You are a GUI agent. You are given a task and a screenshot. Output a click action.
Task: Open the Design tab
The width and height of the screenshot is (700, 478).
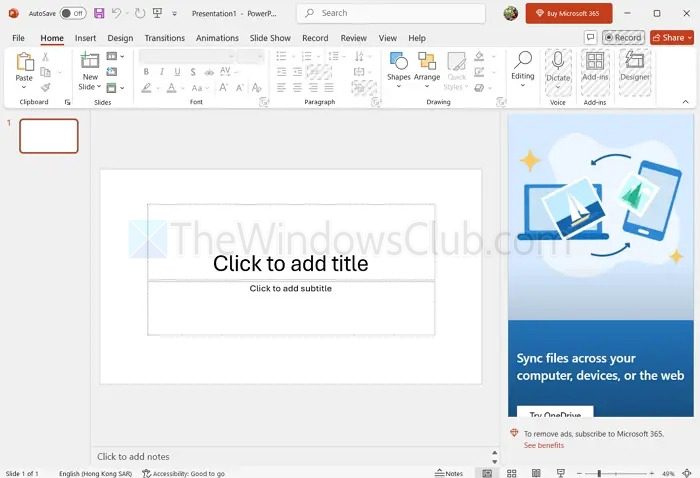pyautogui.click(x=120, y=38)
